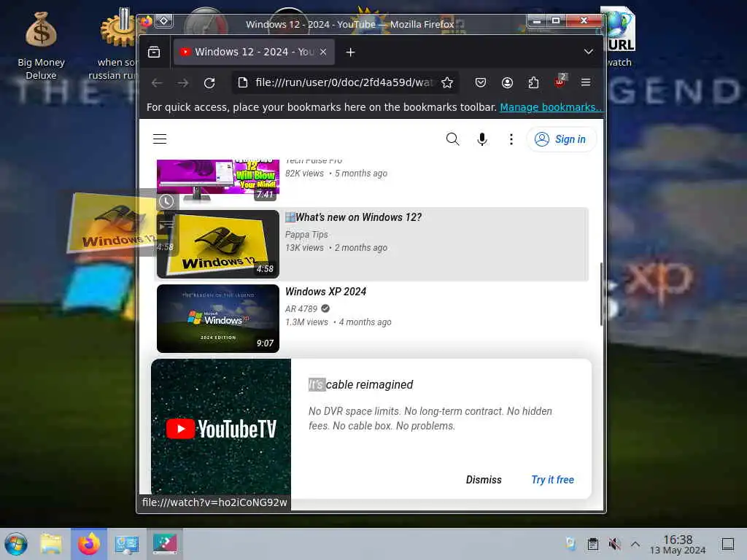This screenshot has height=560, width=747.
Task: Open file manager in taskbar
Action: point(51,544)
